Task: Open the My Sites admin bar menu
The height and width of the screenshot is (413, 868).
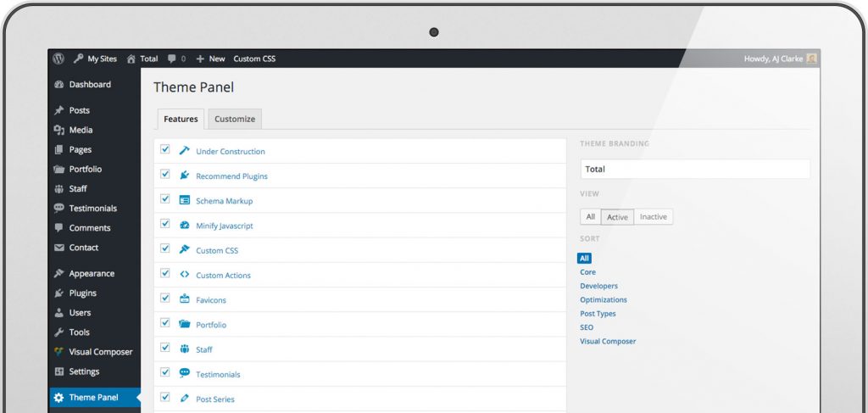Action: tap(95, 59)
